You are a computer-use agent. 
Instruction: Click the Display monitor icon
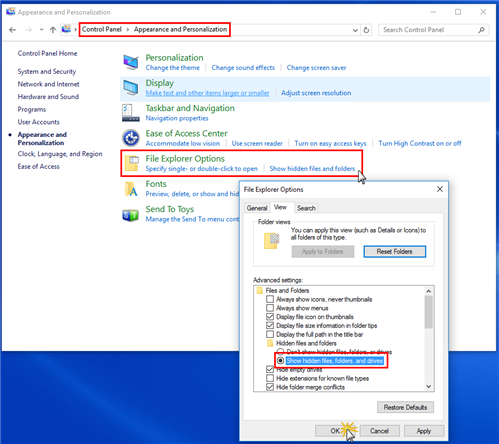coord(131,87)
